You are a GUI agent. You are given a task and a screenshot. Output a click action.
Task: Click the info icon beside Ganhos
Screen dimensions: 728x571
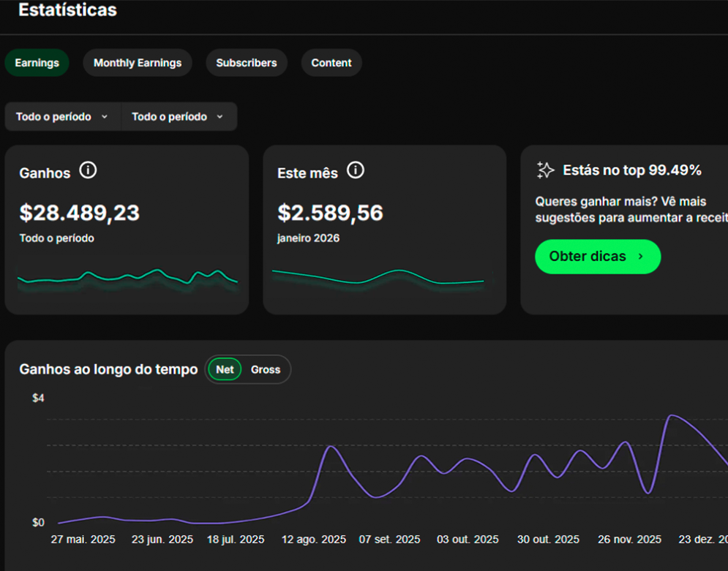(x=88, y=171)
